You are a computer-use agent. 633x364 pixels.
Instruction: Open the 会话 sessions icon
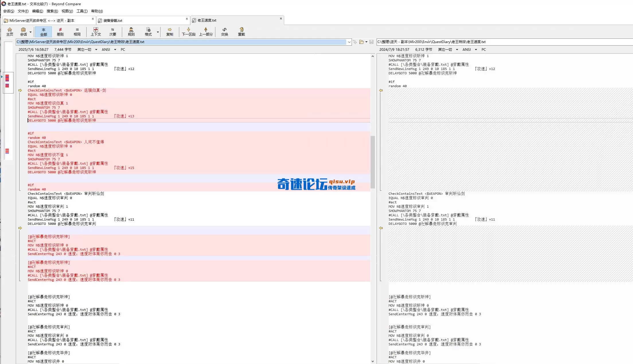(24, 32)
